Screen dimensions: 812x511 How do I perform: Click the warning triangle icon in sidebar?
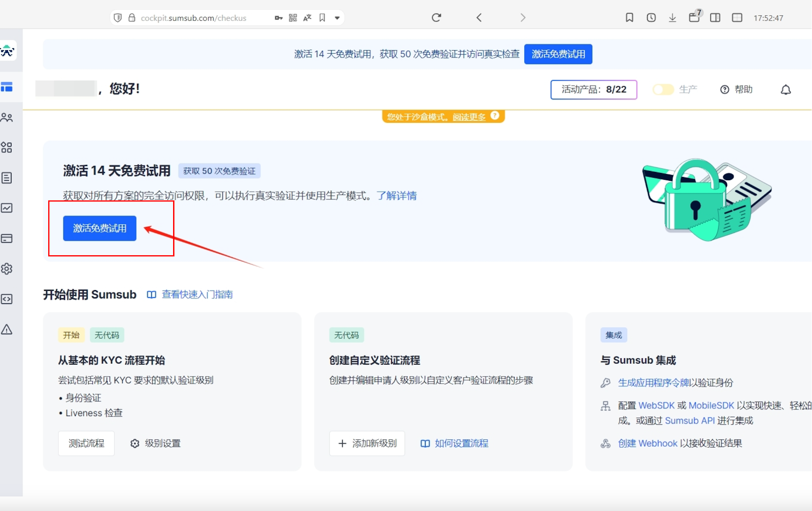(x=7, y=330)
